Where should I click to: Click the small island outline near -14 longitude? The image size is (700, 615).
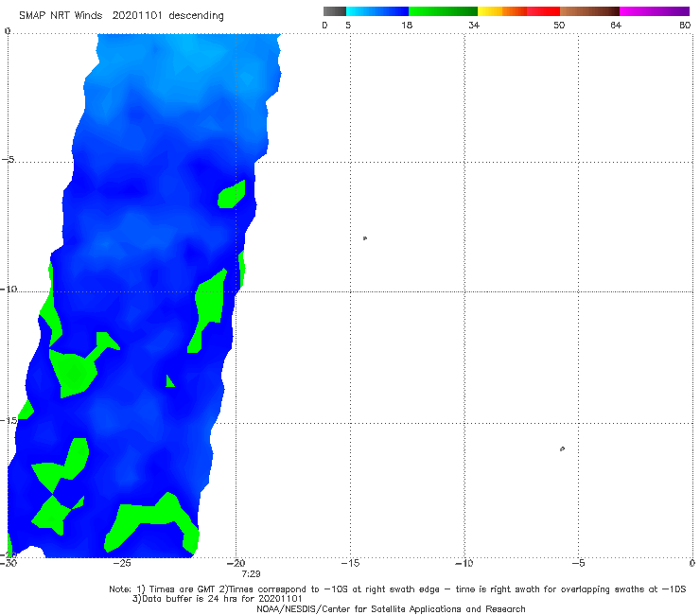coord(365,238)
